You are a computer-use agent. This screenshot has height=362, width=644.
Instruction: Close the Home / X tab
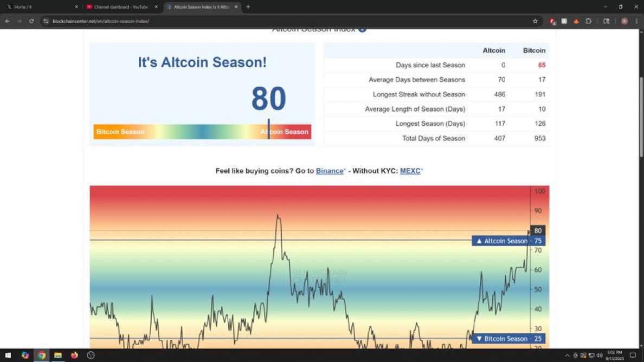click(76, 7)
